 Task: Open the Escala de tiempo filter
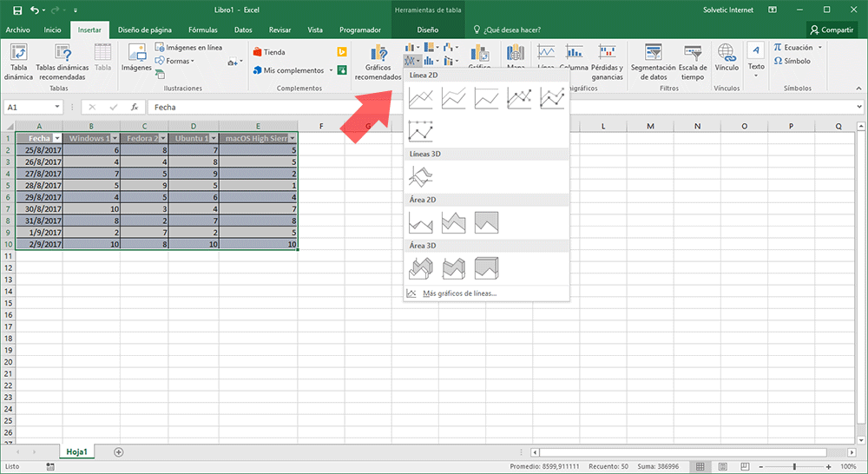[x=693, y=62]
